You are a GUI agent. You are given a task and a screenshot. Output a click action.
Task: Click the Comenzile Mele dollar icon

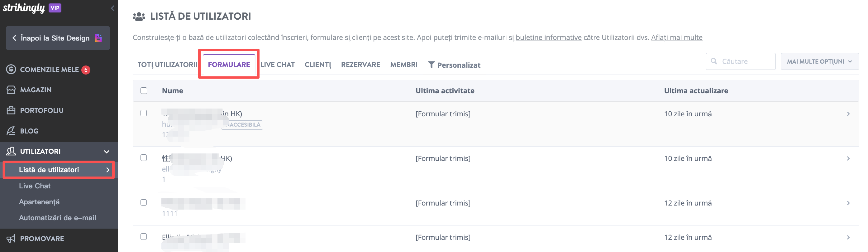(11, 70)
